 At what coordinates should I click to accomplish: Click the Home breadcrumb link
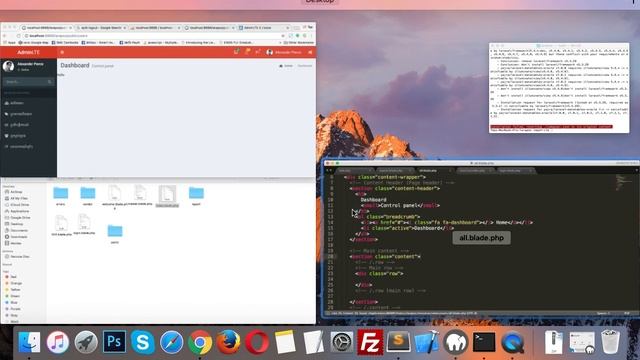[x=286, y=66]
